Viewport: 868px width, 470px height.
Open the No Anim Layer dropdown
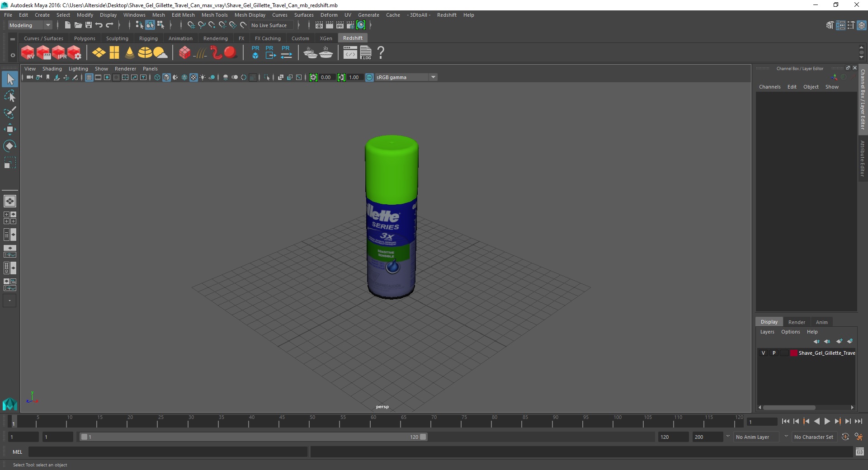pyautogui.click(x=756, y=437)
